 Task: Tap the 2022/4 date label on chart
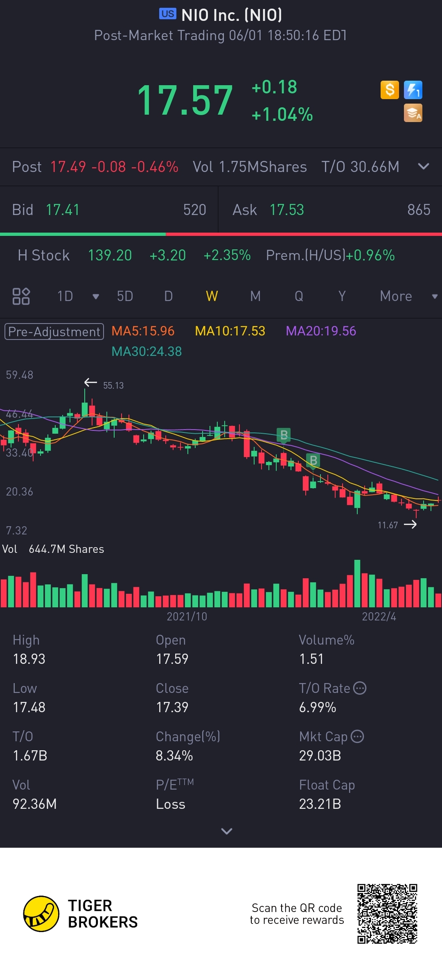[379, 616]
